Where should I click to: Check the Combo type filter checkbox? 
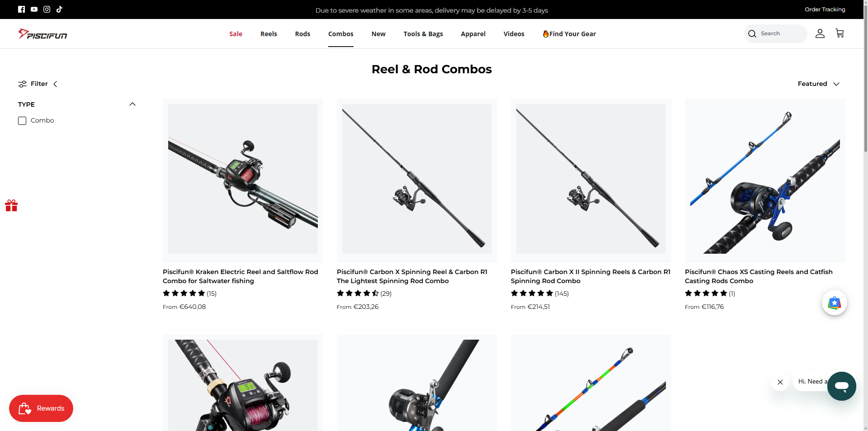[x=22, y=121]
